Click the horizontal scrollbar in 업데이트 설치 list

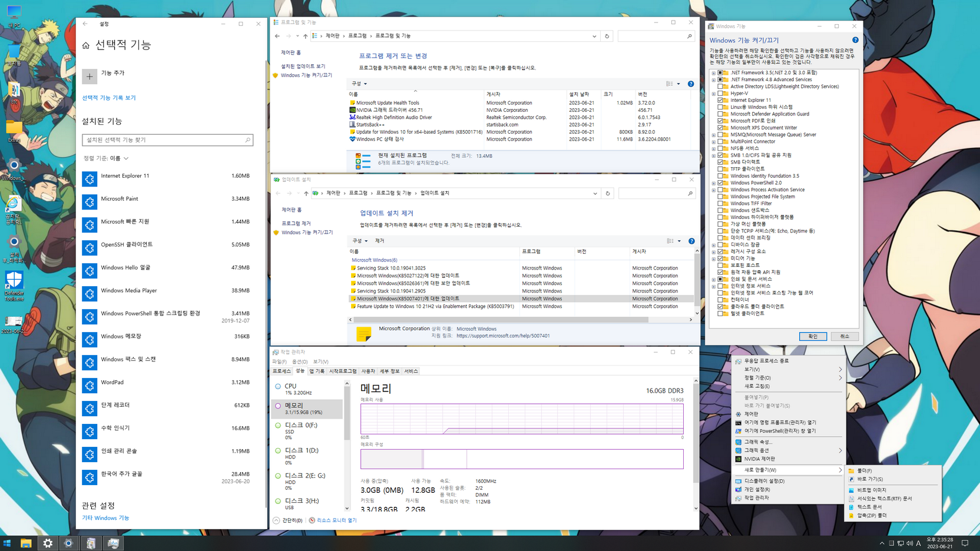pyautogui.click(x=501, y=320)
